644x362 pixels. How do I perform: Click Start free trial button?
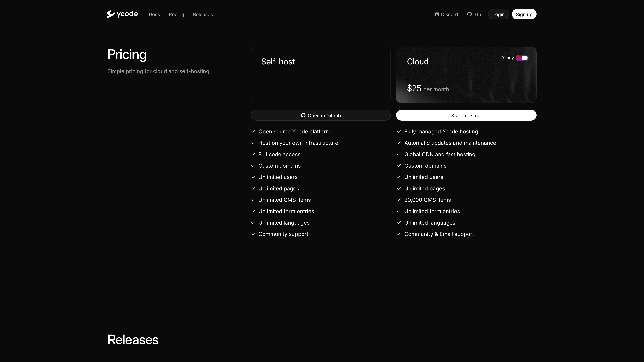[466, 115]
